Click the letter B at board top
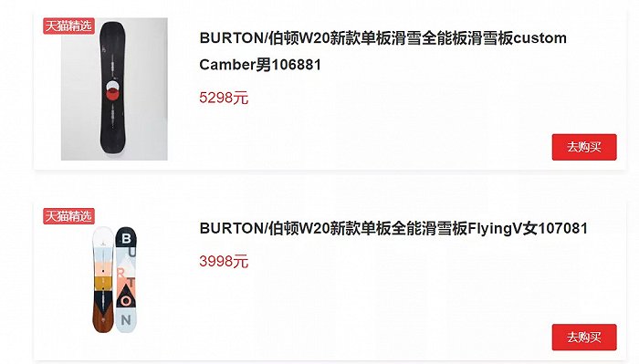 (126, 238)
